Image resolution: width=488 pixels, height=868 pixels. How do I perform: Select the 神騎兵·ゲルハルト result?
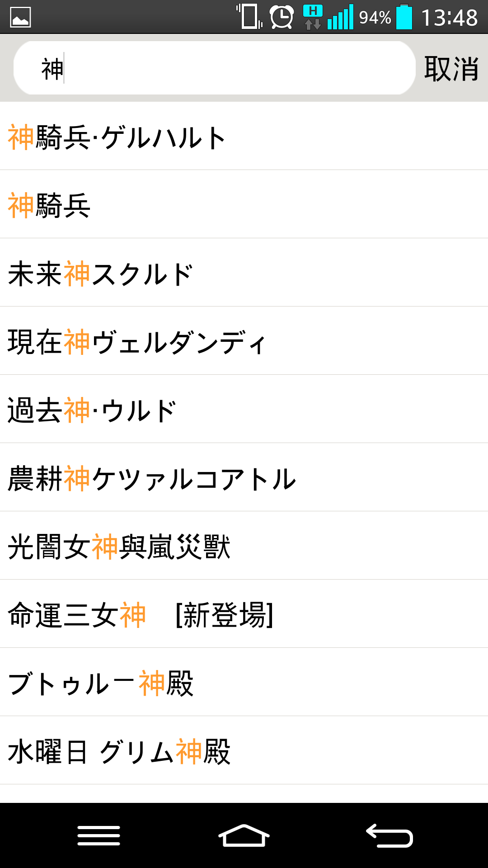(244, 136)
